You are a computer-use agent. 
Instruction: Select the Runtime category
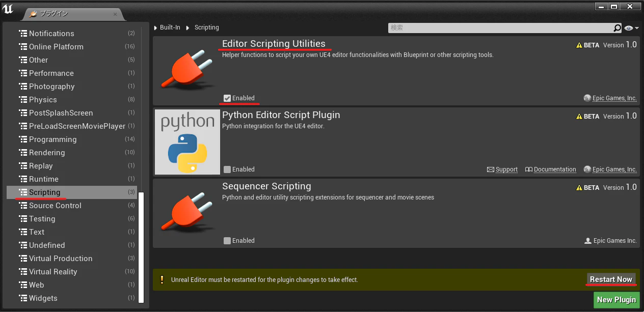coord(72,179)
